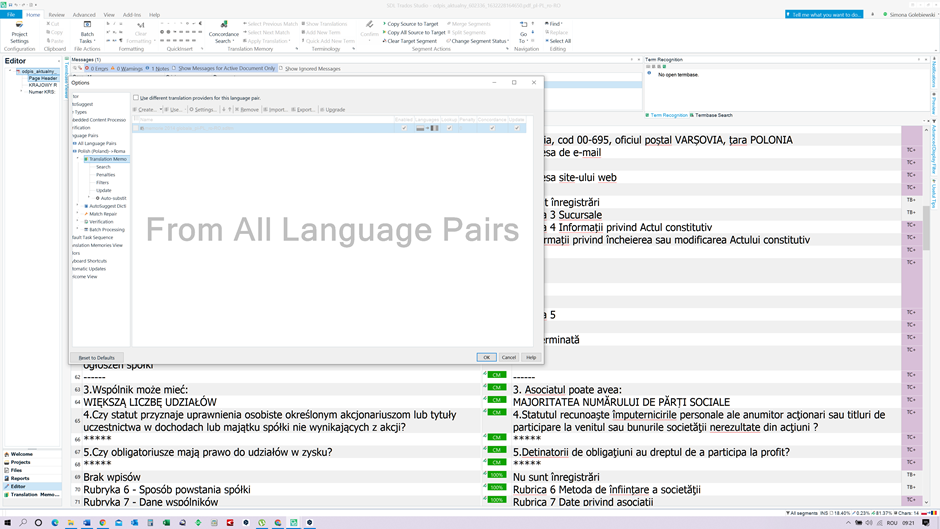
Task: Move translation memory down with arrow icon
Action: pos(224,110)
